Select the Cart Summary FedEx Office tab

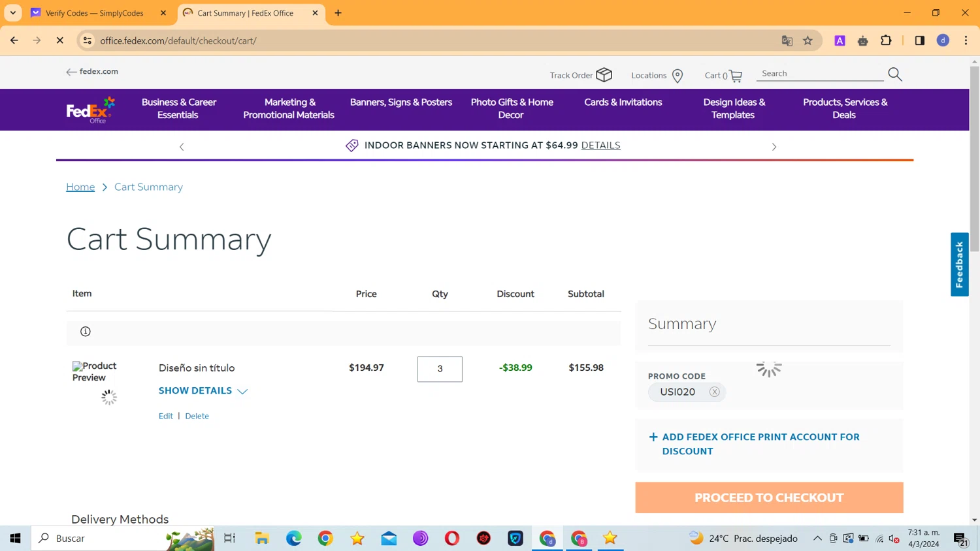point(245,13)
